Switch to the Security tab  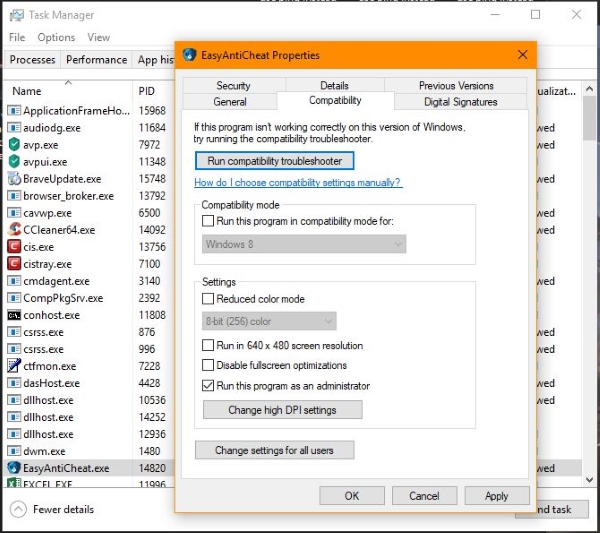coord(233,85)
